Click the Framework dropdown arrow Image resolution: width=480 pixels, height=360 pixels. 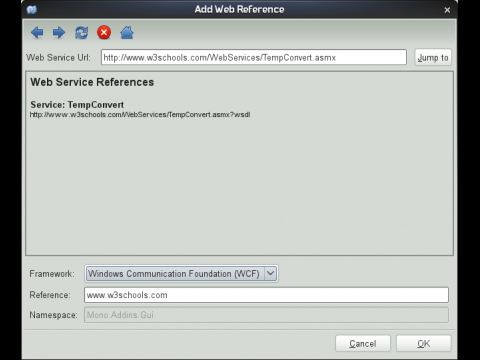coord(271,274)
